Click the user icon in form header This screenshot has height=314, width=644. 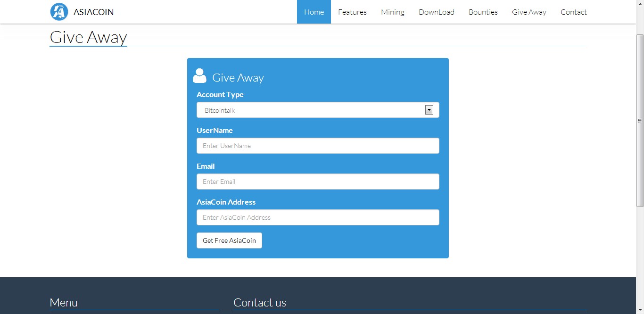tap(199, 76)
